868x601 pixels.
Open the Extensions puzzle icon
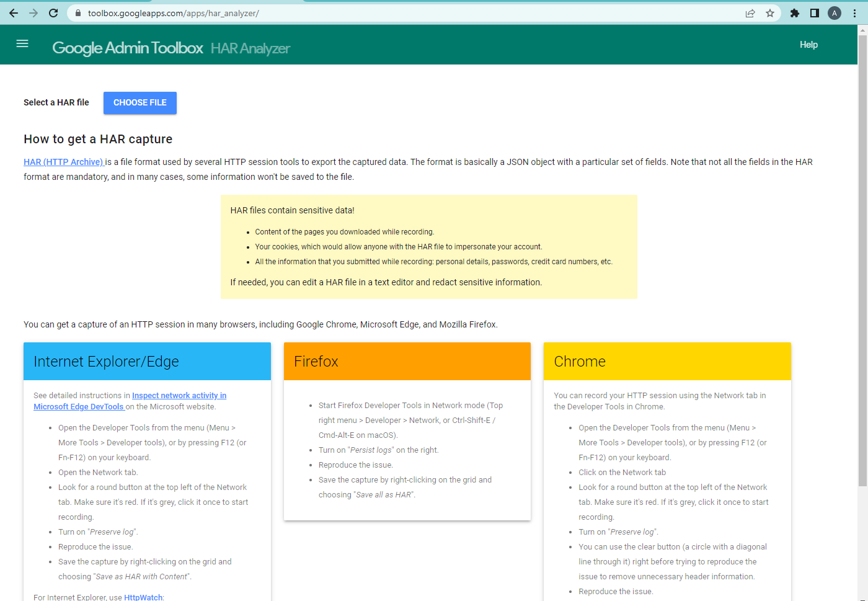pyautogui.click(x=795, y=13)
